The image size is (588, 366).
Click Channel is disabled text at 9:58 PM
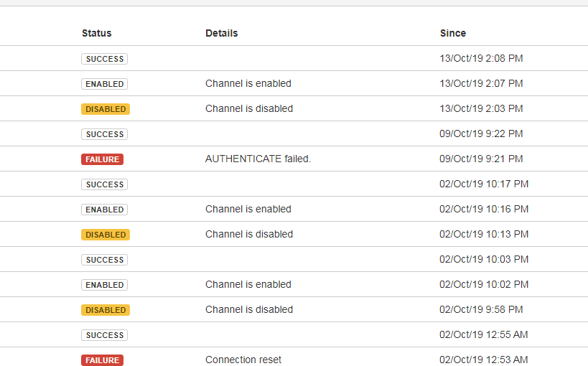click(249, 310)
